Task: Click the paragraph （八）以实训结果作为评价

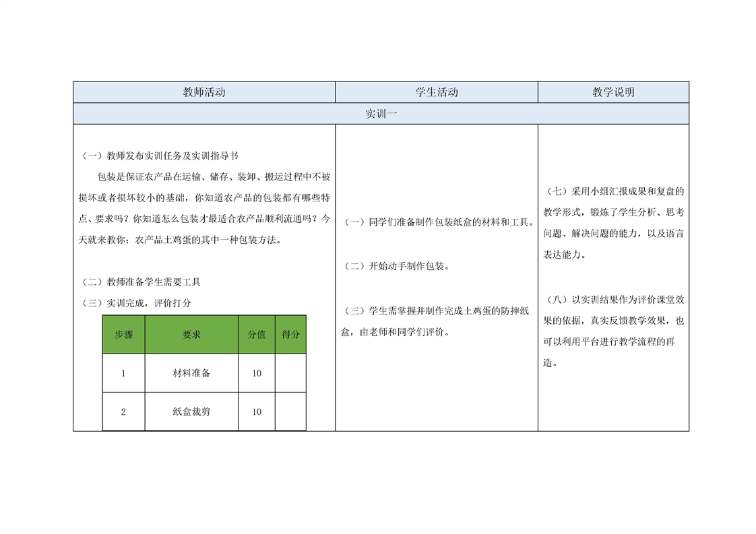Action: point(613,331)
